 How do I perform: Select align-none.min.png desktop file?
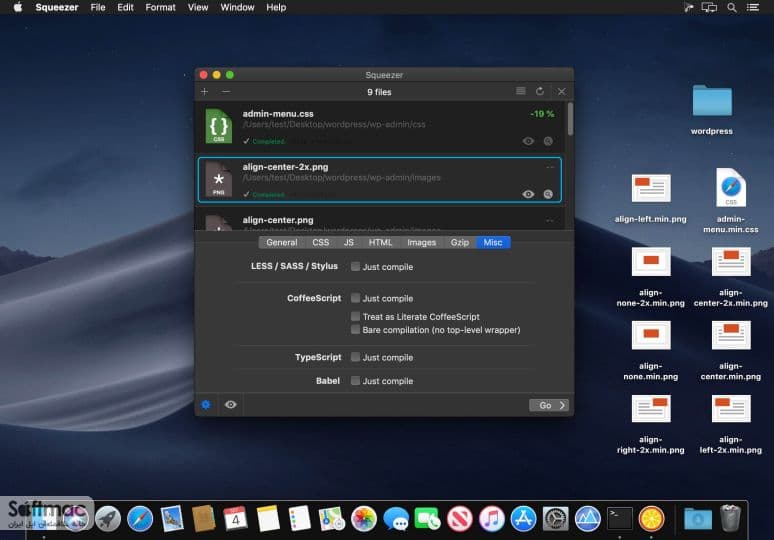(651, 335)
